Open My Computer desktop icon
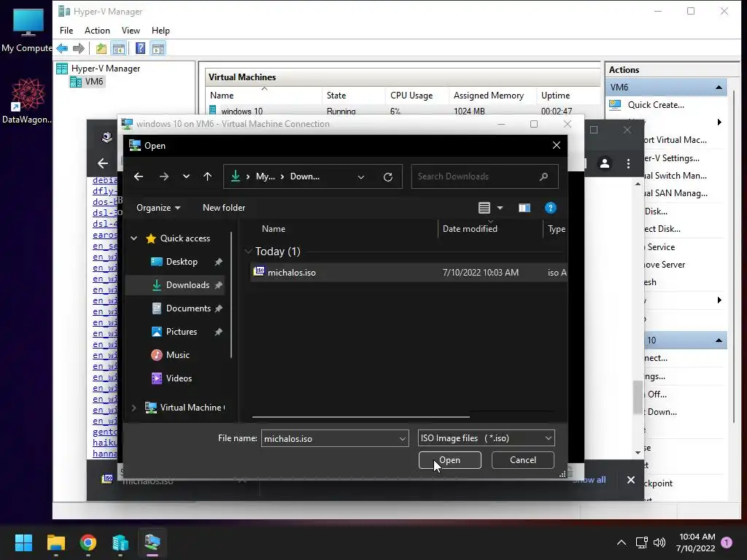This screenshot has width=747, height=560. pos(28,29)
